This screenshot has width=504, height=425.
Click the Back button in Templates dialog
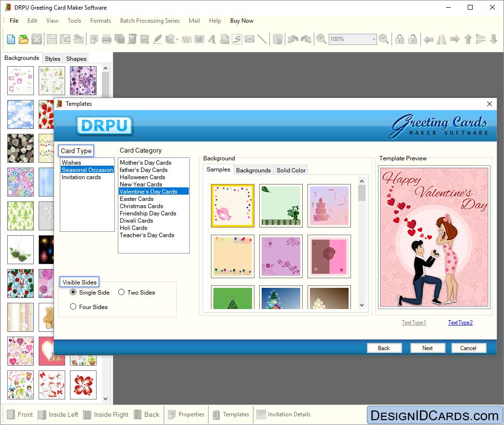pos(384,348)
